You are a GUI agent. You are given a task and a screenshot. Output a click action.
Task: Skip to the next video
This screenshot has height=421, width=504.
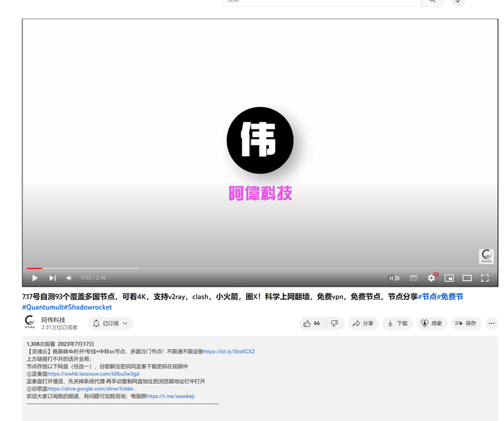pyautogui.click(x=52, y=278)
